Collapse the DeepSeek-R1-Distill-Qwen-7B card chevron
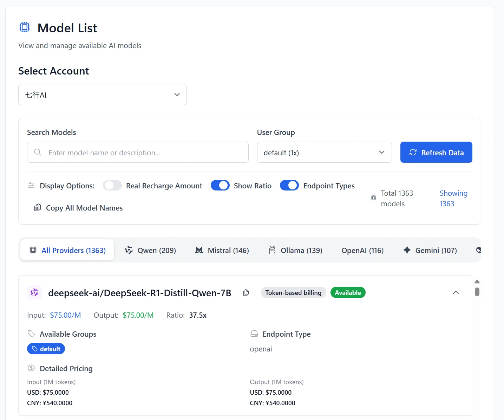This screenshot has width=504, height=420. [456, 292]
